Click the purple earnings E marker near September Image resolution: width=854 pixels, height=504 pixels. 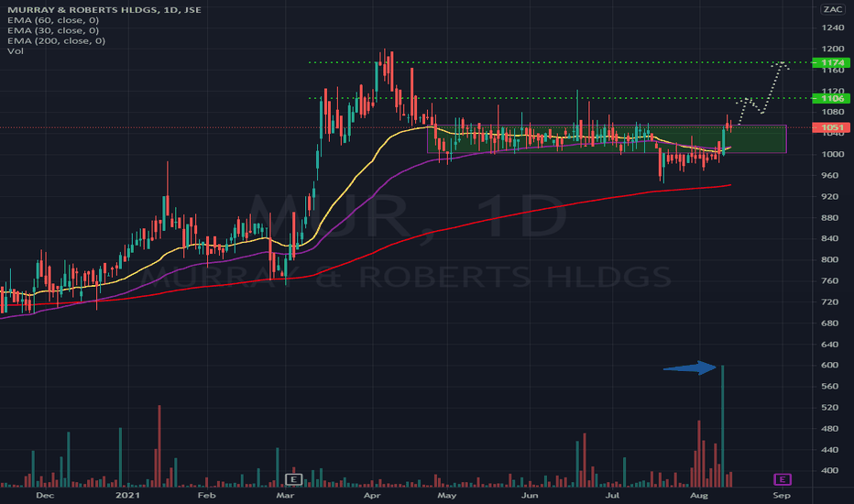(x=783, y=479)
